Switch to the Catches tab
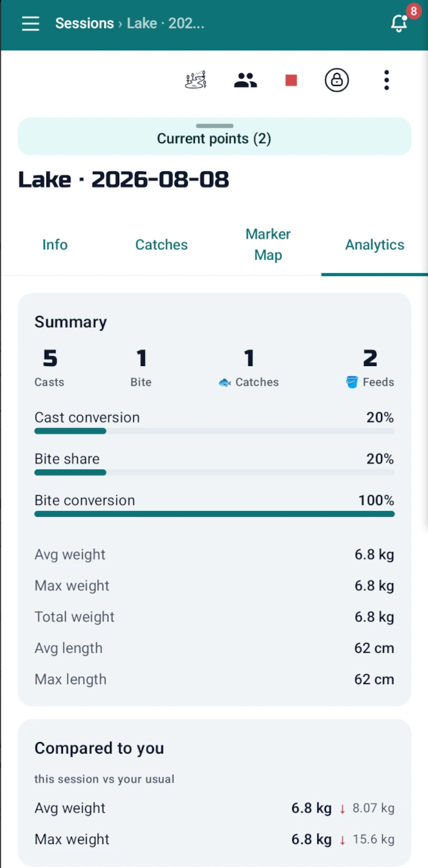 tap(161, 245)
